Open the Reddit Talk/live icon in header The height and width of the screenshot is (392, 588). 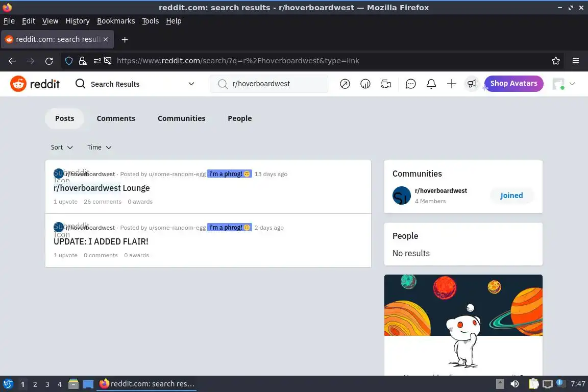point(385,84)
